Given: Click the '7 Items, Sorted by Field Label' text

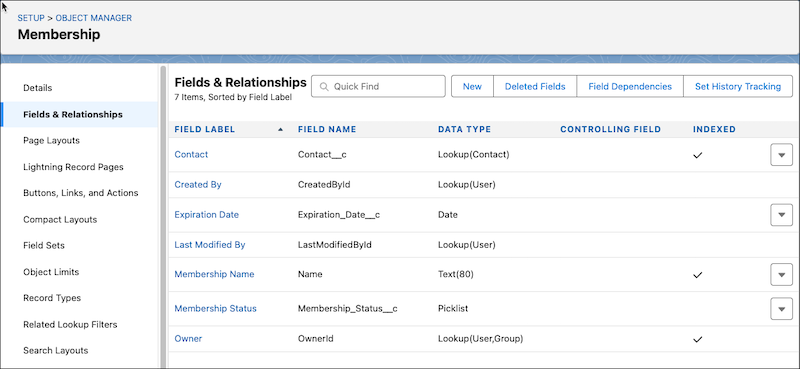Looking at the screenshot, I should (233, 97).
